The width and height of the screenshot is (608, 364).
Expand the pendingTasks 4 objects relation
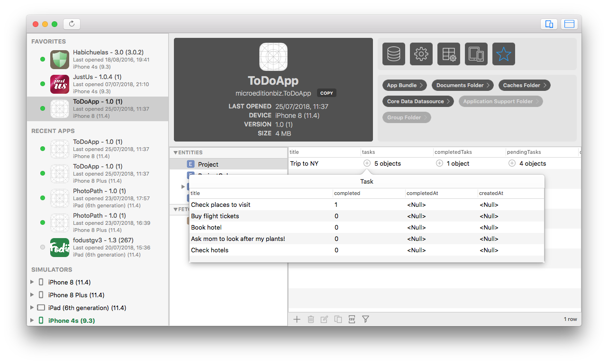[512, 163]
